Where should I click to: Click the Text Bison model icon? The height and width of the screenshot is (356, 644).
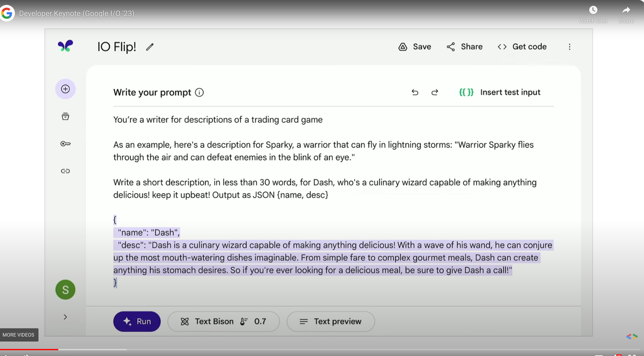[x=185, y=321]
